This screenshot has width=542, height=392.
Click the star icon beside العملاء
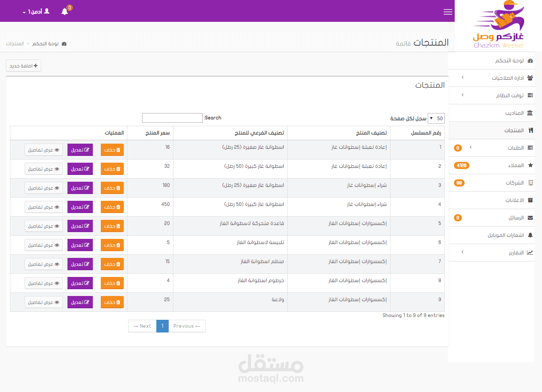point(530,165)
